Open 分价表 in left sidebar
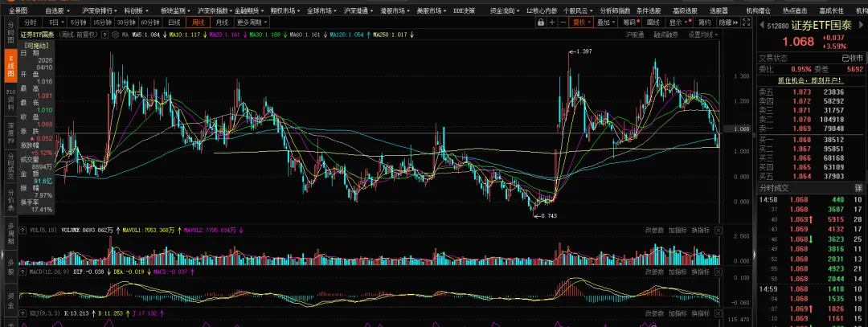The height and width of the screenshot is (327, 868). [10, 200]
